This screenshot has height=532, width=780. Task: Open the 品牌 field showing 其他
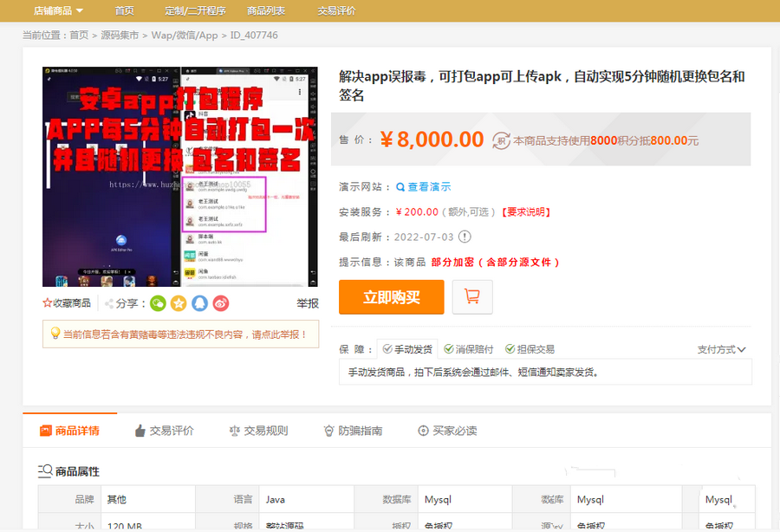(147, 499)
